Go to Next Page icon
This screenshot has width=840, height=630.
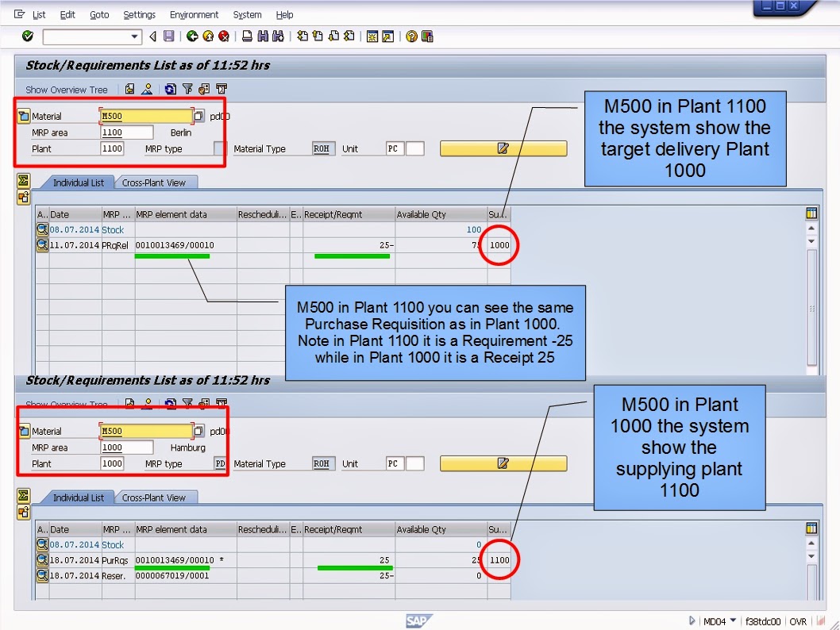pos(333,36)
